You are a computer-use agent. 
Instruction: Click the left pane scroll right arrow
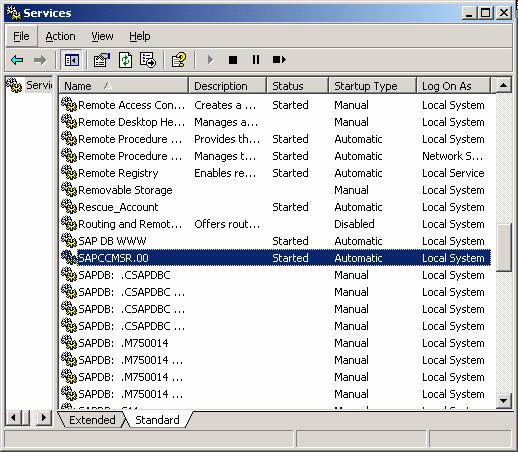[x=44, y=418]
